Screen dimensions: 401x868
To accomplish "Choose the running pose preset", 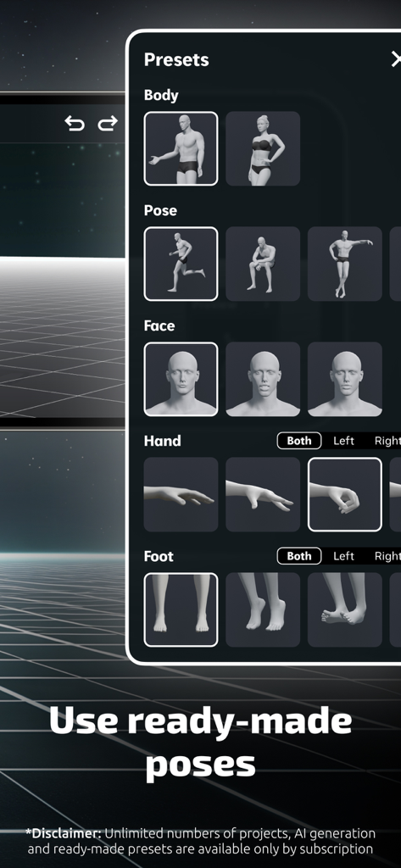I will click(x=181, y=264).
